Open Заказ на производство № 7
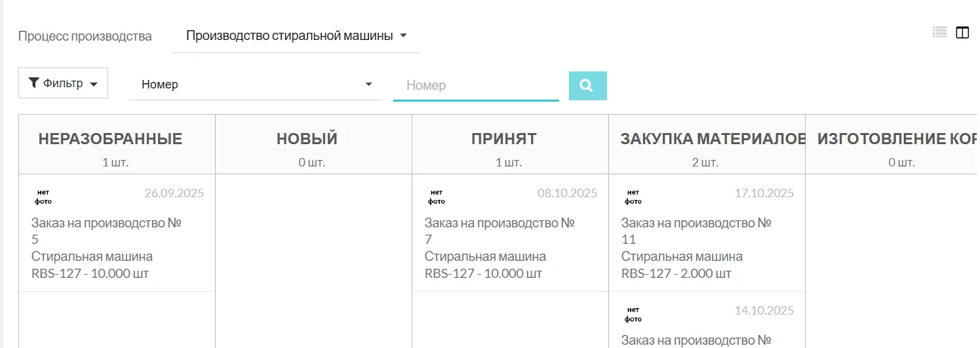The height and width of the screenshot is (348, 980). tap(500, 231)
